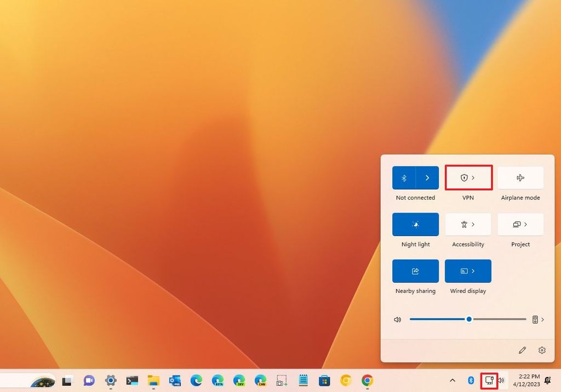This screenshot has width=561, height=392.
Task: Adjust the volume slider
Action: [x=468, y=319]
